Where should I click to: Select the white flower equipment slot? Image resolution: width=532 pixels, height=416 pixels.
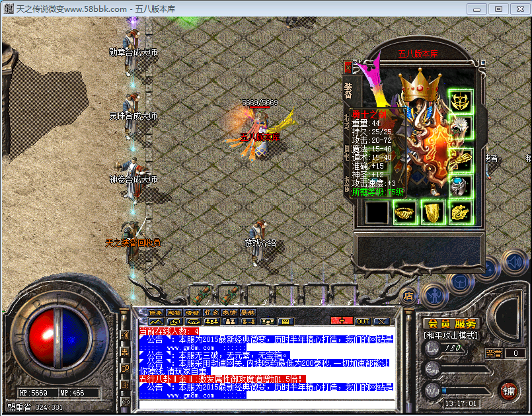click(460, 127)
